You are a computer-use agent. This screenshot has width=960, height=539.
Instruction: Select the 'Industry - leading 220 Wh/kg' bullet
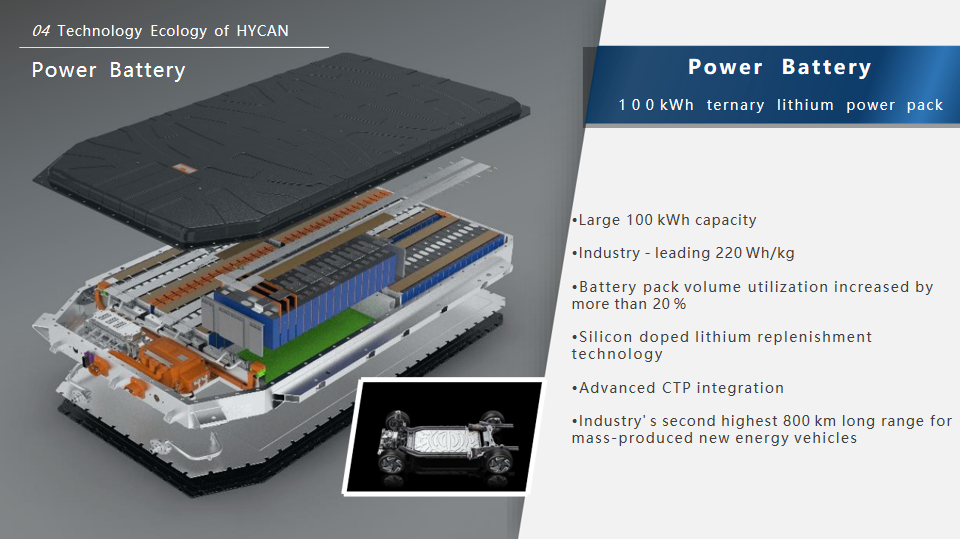tap(683, 253)
